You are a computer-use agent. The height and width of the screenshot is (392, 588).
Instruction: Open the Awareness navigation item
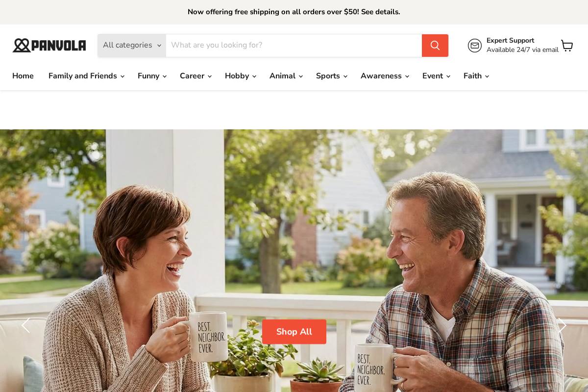click(x=385, y=76)
